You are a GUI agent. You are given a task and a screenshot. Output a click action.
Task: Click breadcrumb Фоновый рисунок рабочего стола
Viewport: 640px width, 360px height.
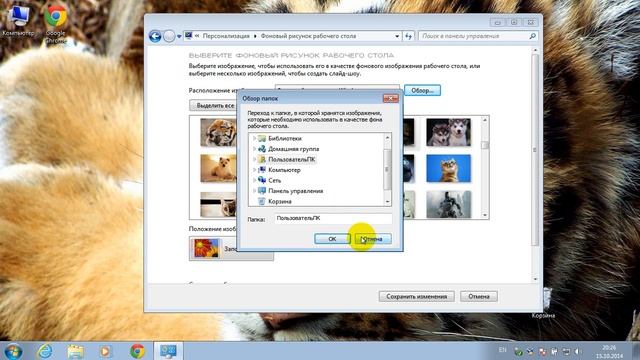pyautogui.click(x=308, y=36)
